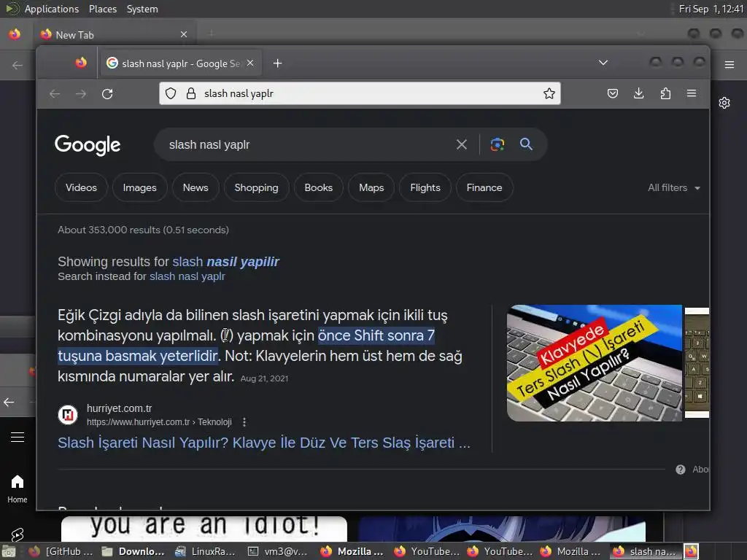Open the Save to Pocket icon
Image resolution: width=747 pixels, height=560 pixels.
coord(613,93)
